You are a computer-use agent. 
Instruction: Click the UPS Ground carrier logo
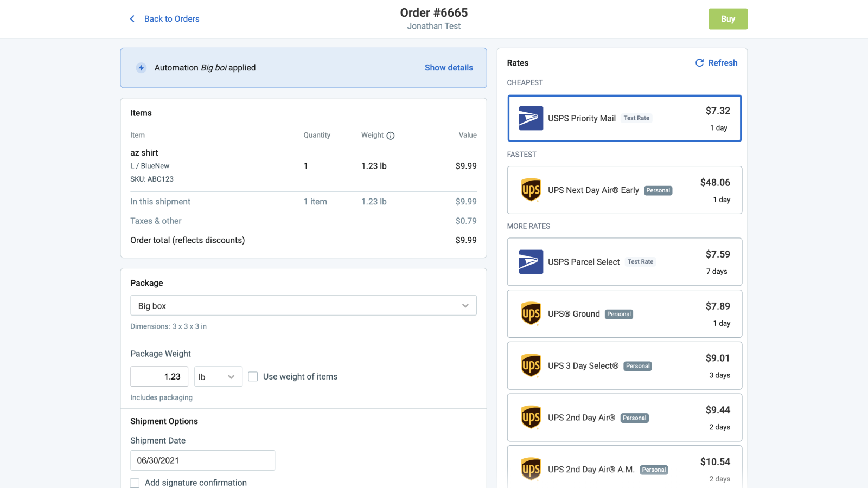coord(531,313)
